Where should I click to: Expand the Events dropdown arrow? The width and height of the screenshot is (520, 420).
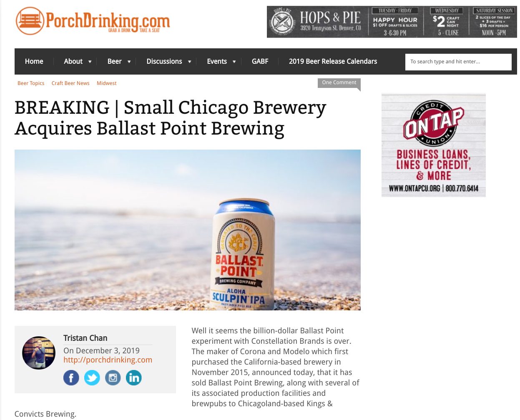[x=234, y=62]
